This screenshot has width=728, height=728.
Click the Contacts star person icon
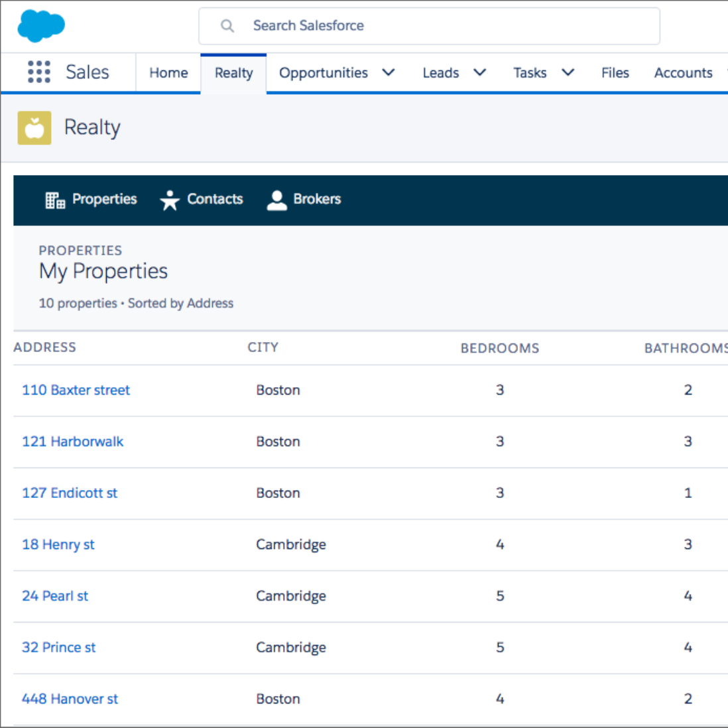(x=170, y=200)
